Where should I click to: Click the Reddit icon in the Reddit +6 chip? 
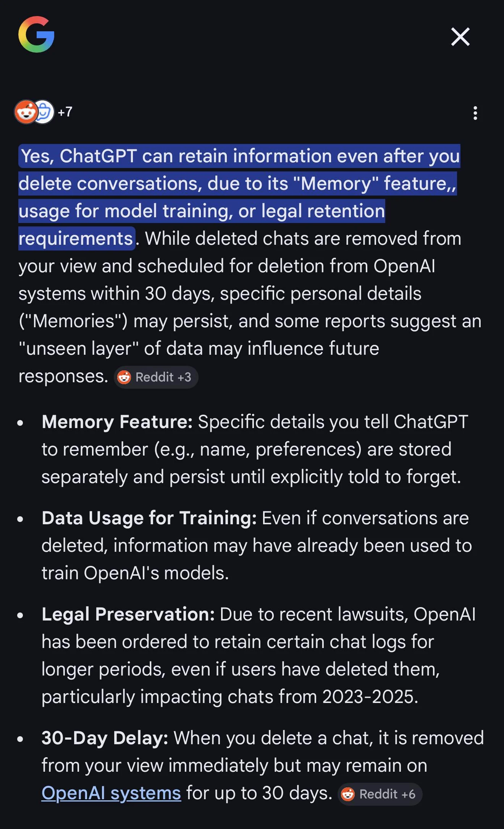click(349, 795)
